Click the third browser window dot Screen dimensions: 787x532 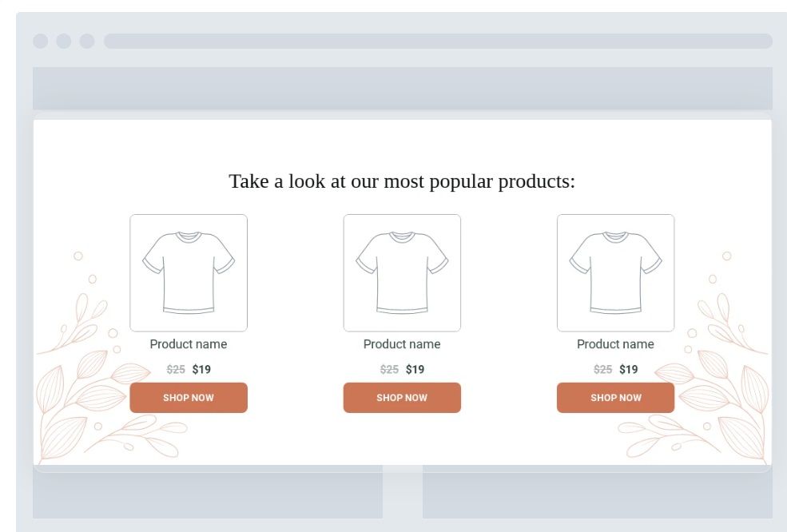click(x=86, y=41)
